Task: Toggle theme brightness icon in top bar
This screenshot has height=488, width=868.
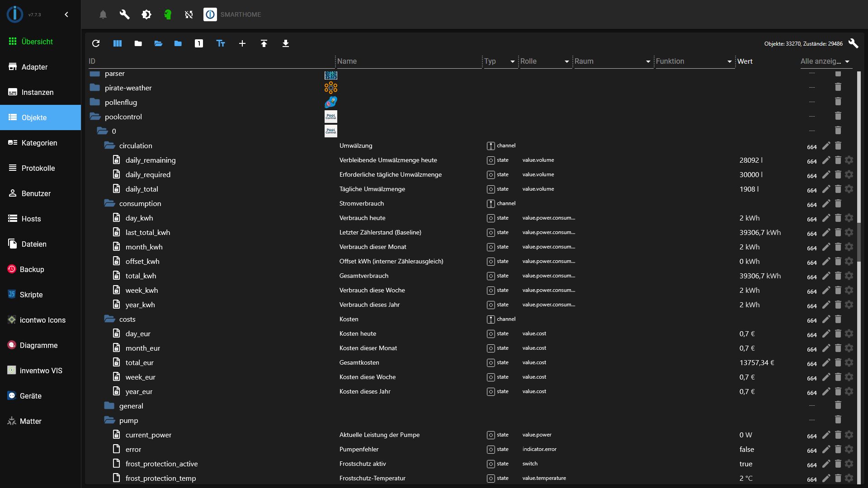Action: (x=146, y=14)
